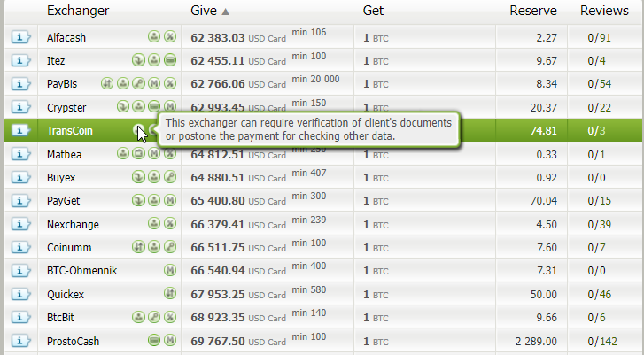
Task: Click the percent badge in Nexchange row
Action: point(170,223)
